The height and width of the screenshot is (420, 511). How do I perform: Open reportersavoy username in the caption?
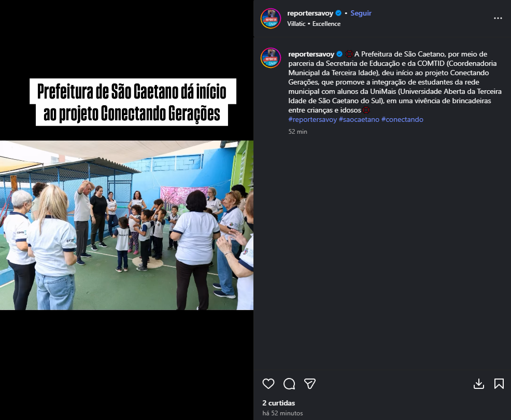(311, 54)
